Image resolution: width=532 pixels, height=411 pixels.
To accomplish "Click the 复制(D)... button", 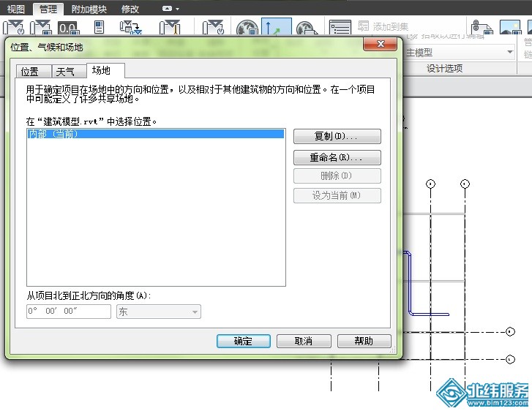I will tap(337, 136).
